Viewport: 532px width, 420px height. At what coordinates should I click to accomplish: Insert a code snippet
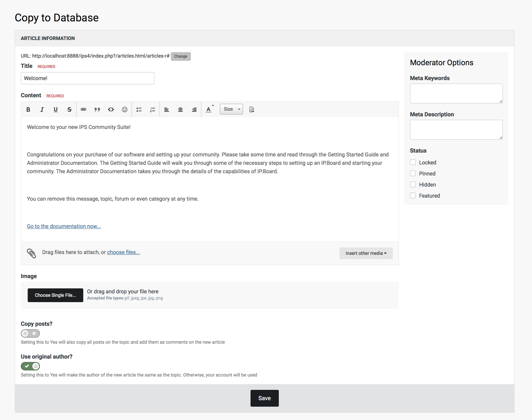pos(111,109)
